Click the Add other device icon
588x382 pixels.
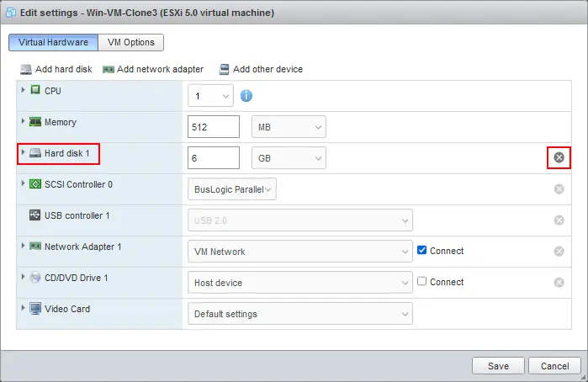(224, 70)
